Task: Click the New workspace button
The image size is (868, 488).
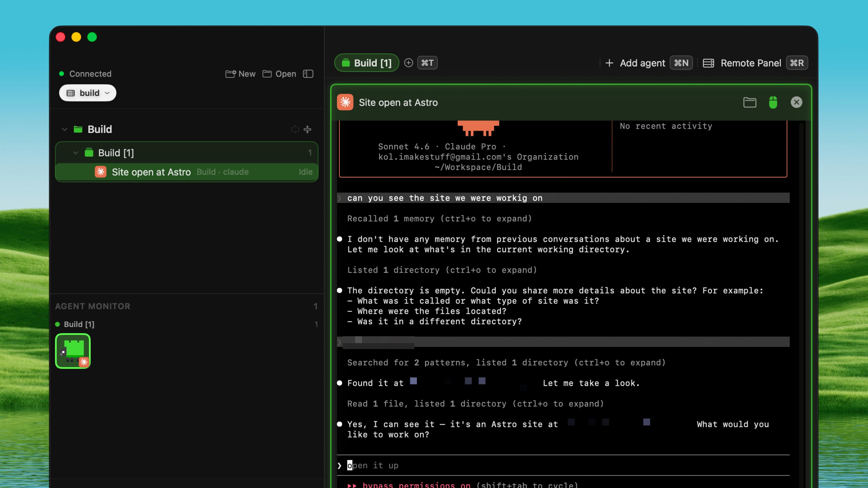Action: [240, 74]
